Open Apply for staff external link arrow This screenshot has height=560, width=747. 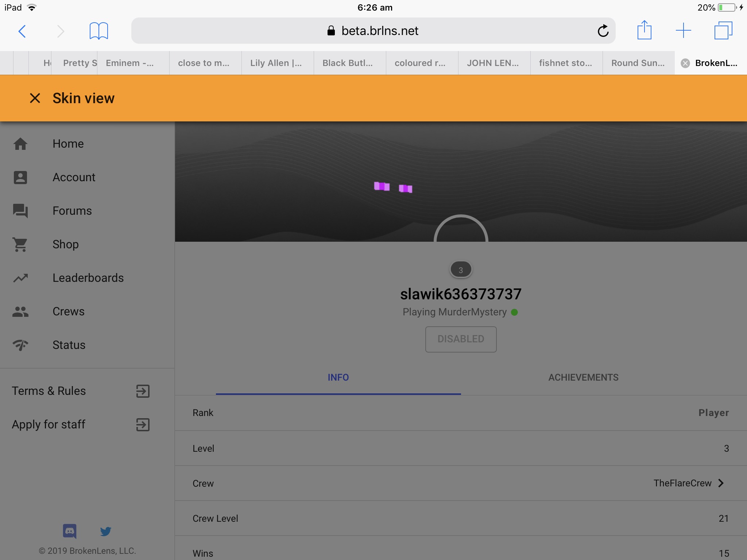(143, 424)
